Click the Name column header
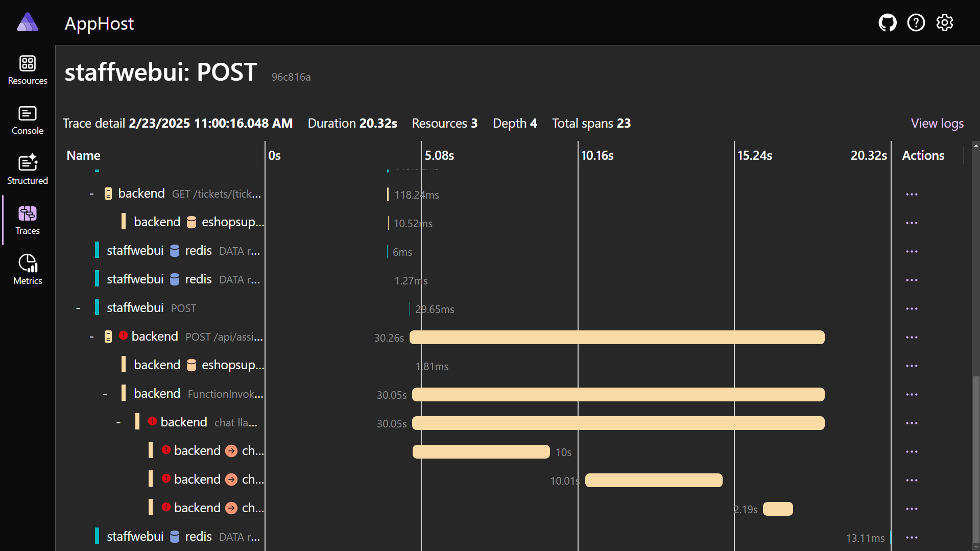 coord(83,156)
